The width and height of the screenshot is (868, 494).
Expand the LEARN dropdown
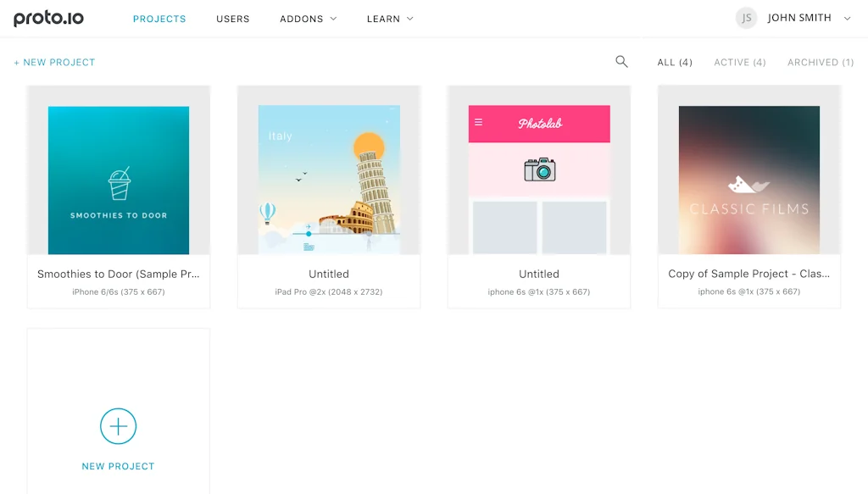pyautogui.click(x=389, y=18)
